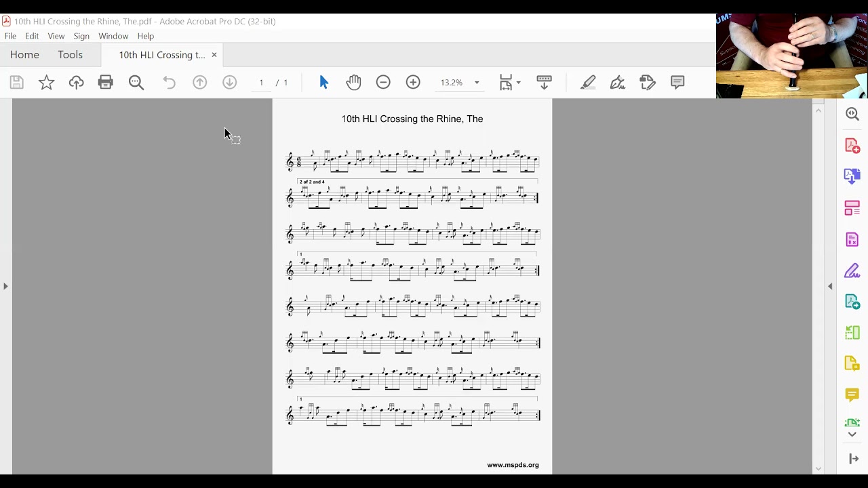Show more tools chevron in right pane

[852, 434]
